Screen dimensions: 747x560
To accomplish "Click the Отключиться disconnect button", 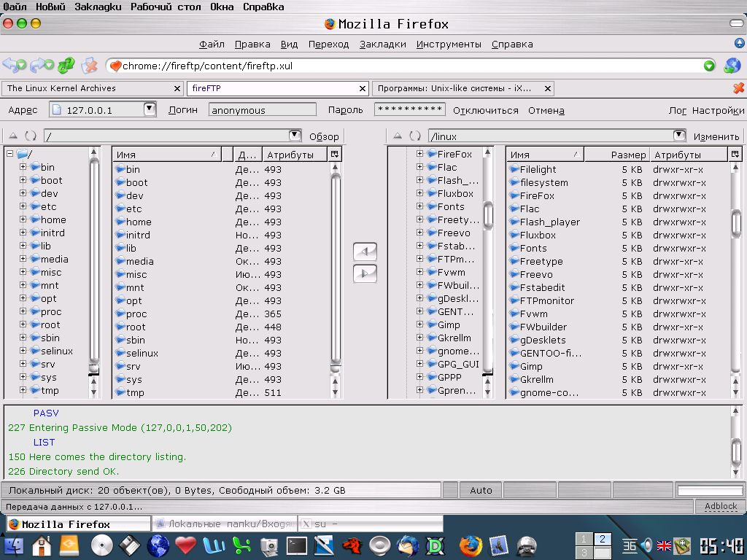I will click(485, 111).
